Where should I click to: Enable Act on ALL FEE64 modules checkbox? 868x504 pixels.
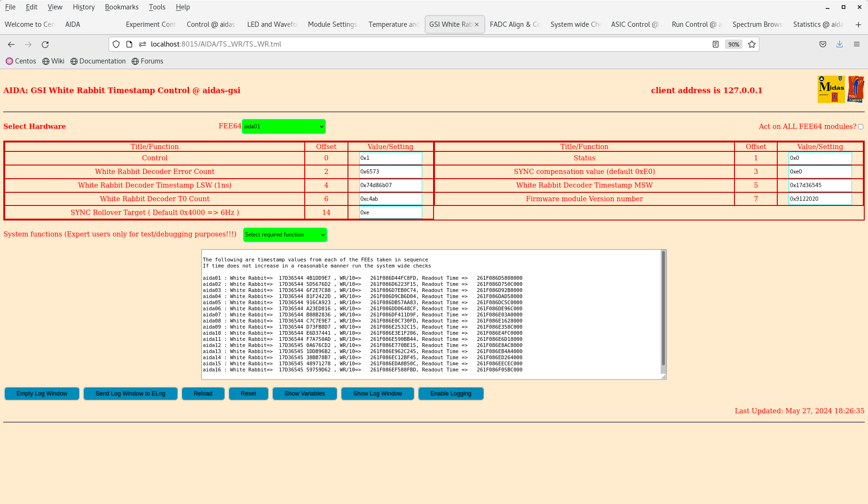860,126
